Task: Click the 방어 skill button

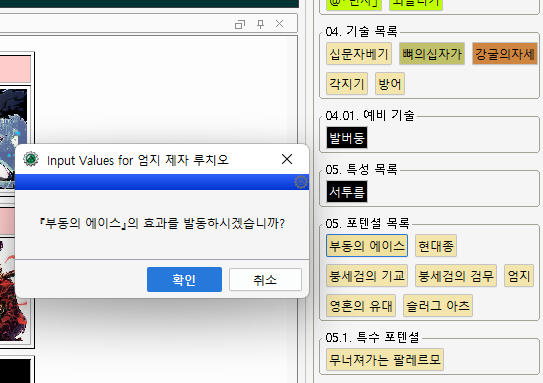Action: point(390,83)
